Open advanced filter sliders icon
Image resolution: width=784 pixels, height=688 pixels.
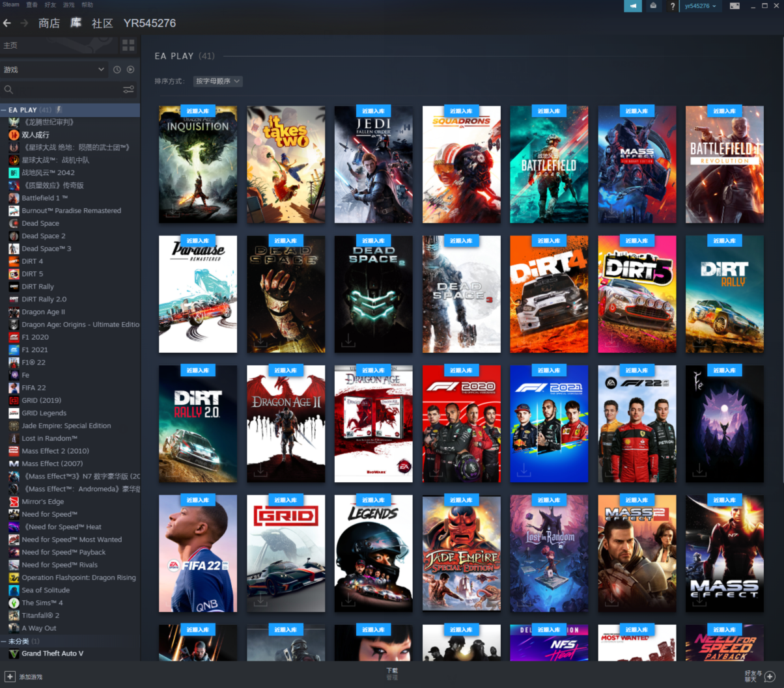pos(128,89)
